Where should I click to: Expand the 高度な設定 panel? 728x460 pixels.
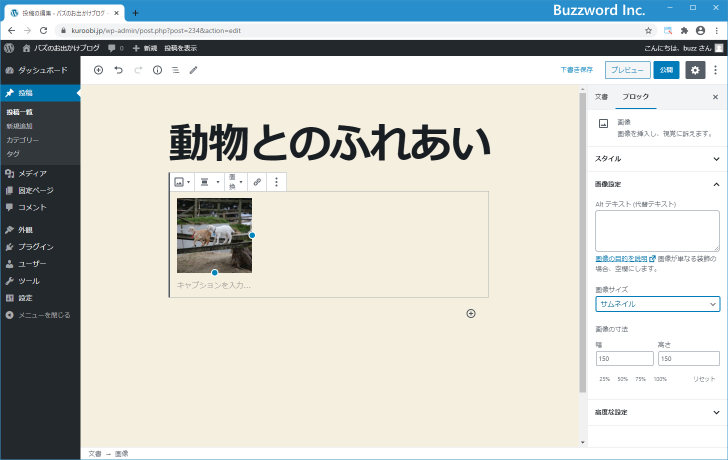(657, 412)
